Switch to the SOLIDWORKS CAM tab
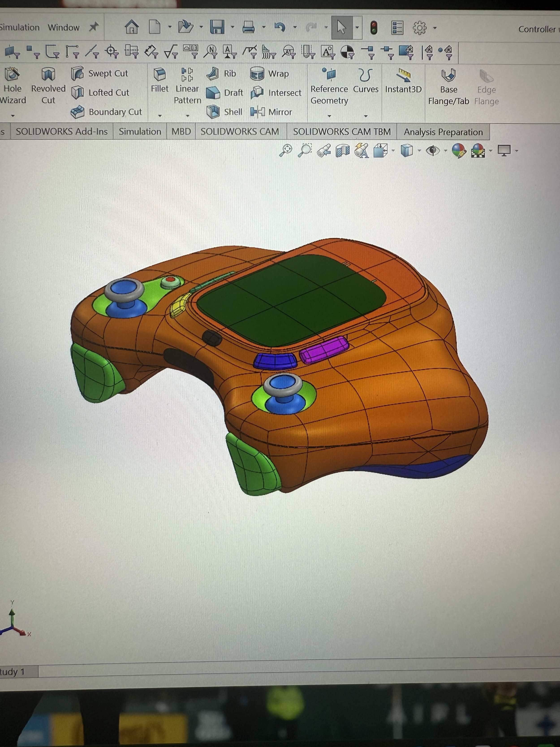The width and height of the screenshot is (560, 747). tap(240, 132)
